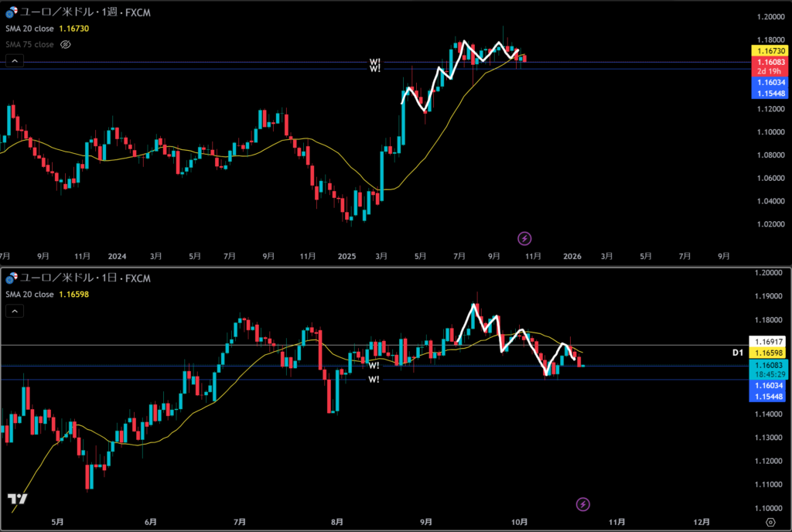Click the 2026 label on weekly time axis
Screen dimensions: 792x532
[x=572, y=255]
